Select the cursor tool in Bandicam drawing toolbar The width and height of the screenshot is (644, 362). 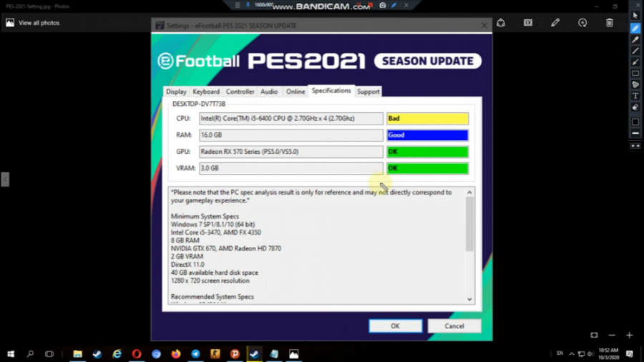tap(635, 16)
